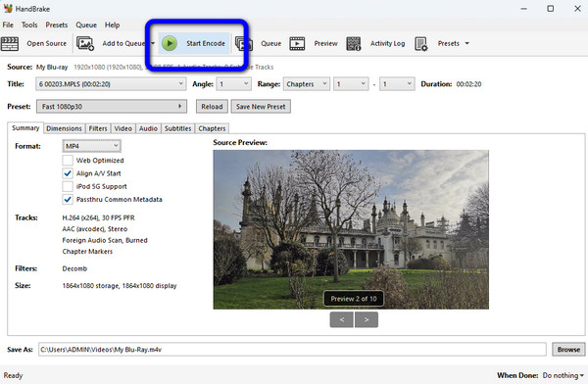Open the Presets menu

pos(57,25)
